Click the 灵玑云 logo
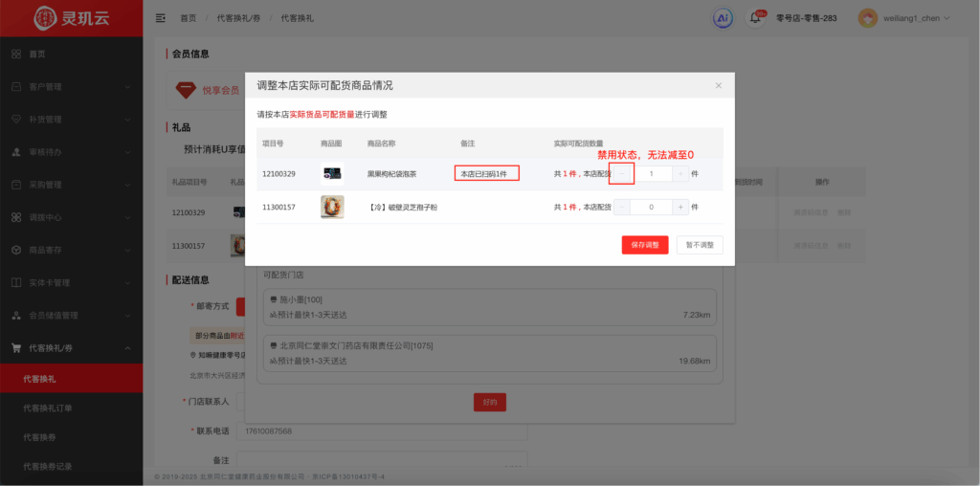Viewport: 980px width, 486px height. (x=71, y=17)
